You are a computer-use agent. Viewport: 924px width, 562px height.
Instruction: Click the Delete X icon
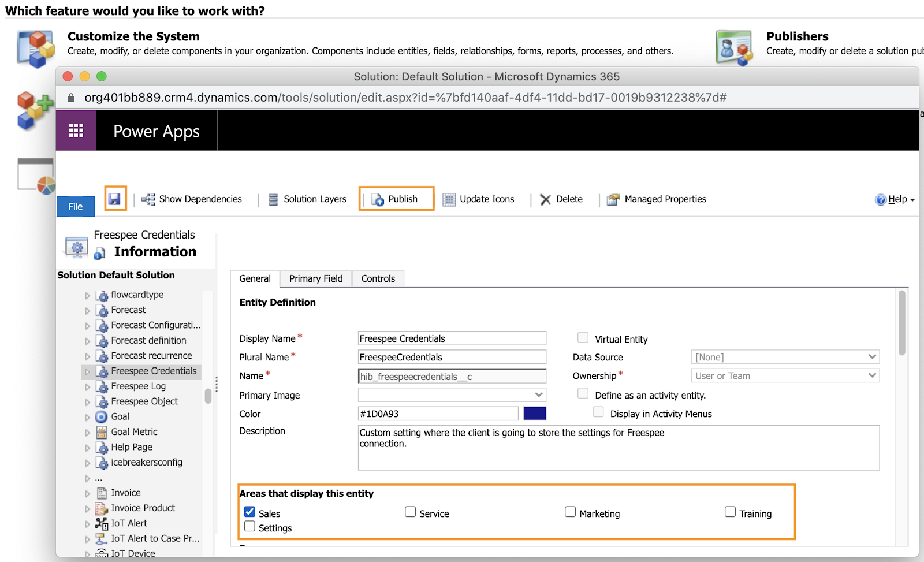tap(545, 199)
